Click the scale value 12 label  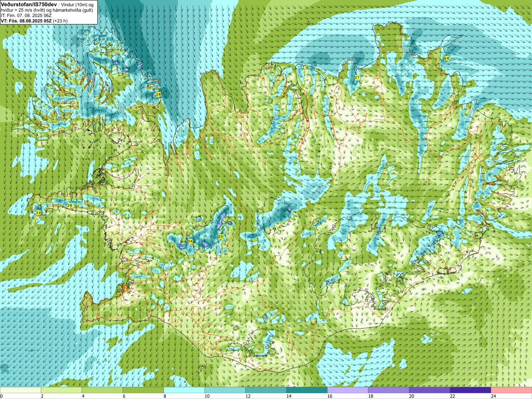pyautogui.click(x=248, y=396)
